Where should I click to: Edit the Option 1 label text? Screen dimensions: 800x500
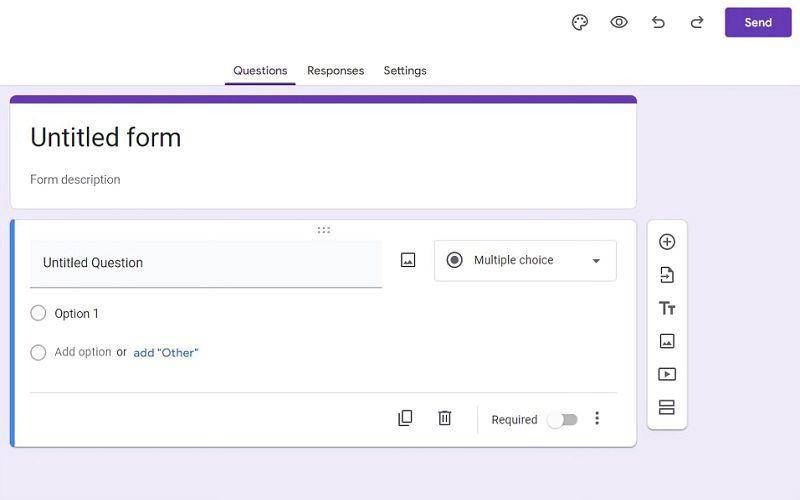tap(77, 313)
